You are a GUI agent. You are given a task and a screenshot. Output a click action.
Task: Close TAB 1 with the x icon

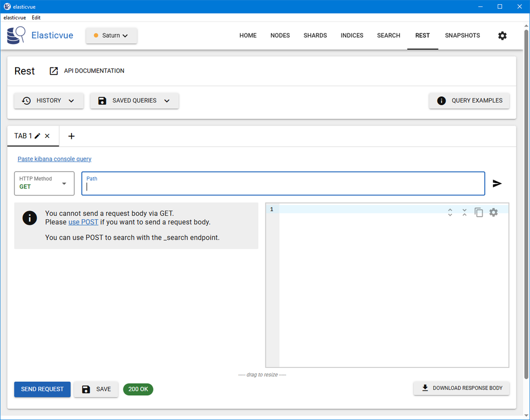pos(47,136)
